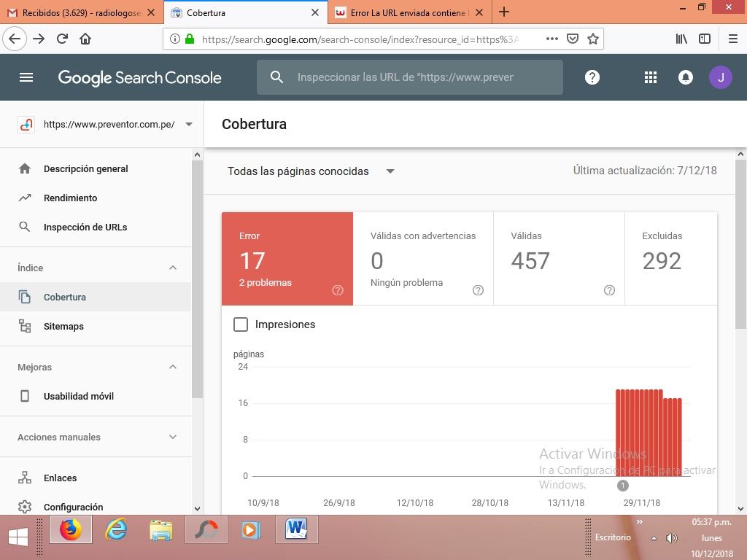Open the notifications bell

(686, 77)
